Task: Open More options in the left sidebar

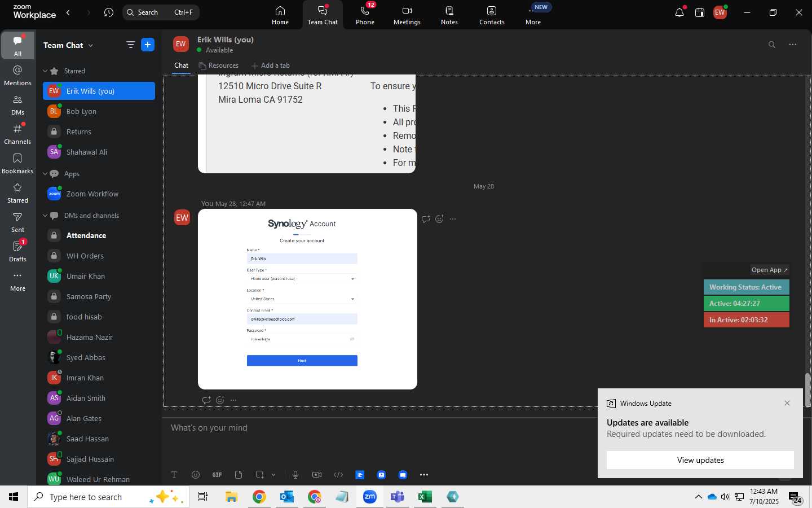Action: [x=17, y=281]
